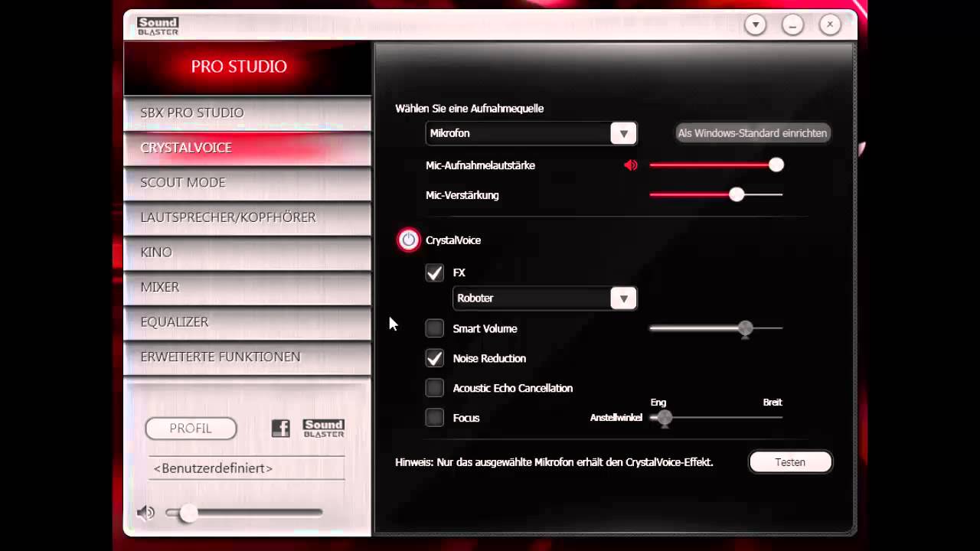Open the MIXER section

247,287
